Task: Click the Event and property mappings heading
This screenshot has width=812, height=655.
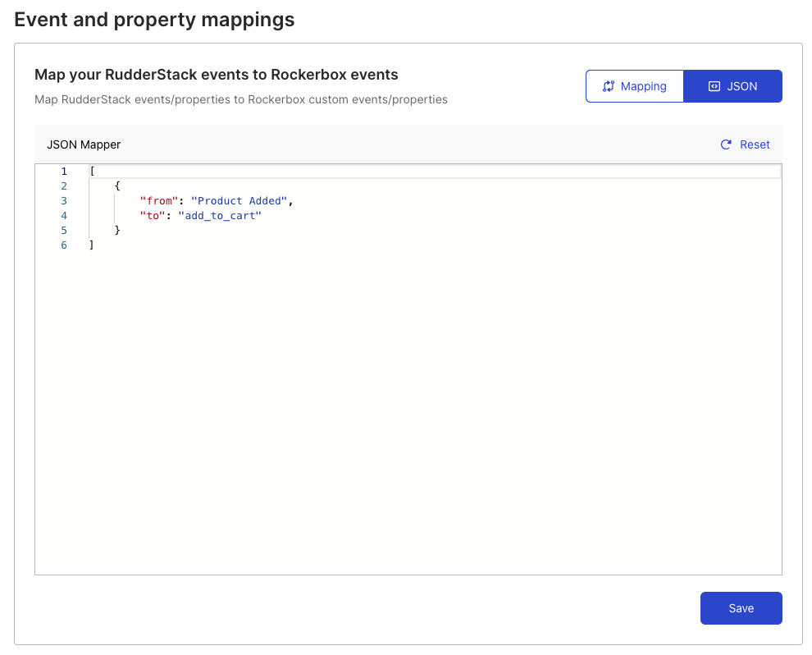Action: point(154,20)
